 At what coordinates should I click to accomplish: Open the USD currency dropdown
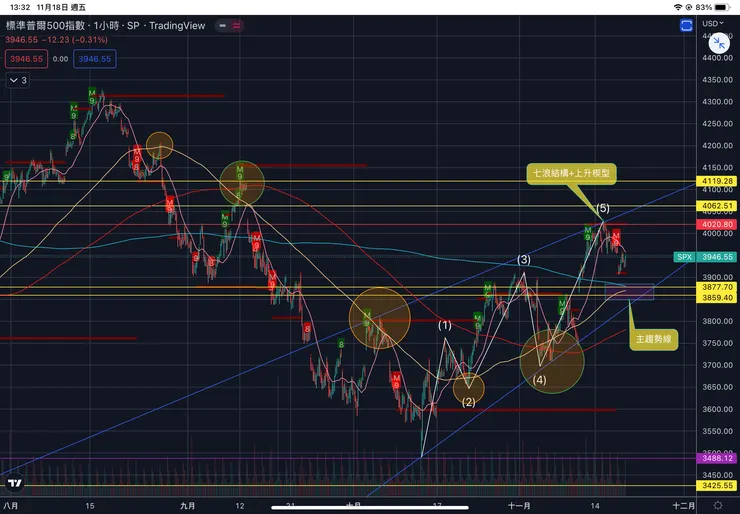click(x=713, y=23)
